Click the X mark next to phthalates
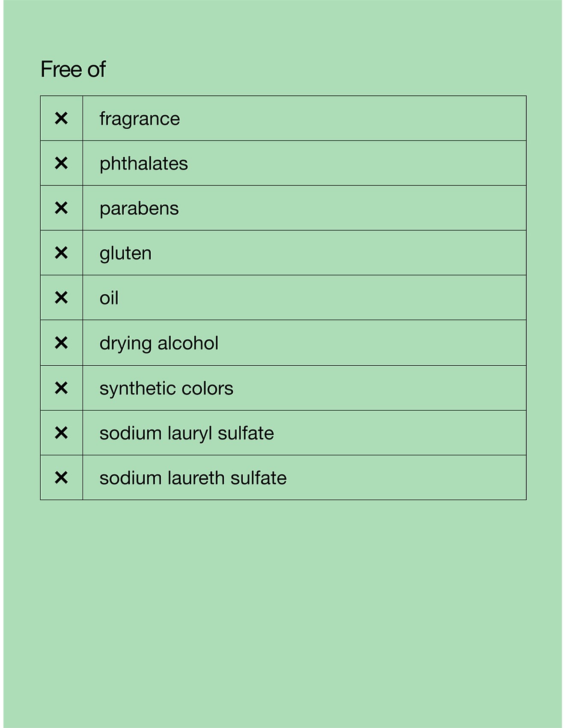Screen dimensions: 565x728 61,163
